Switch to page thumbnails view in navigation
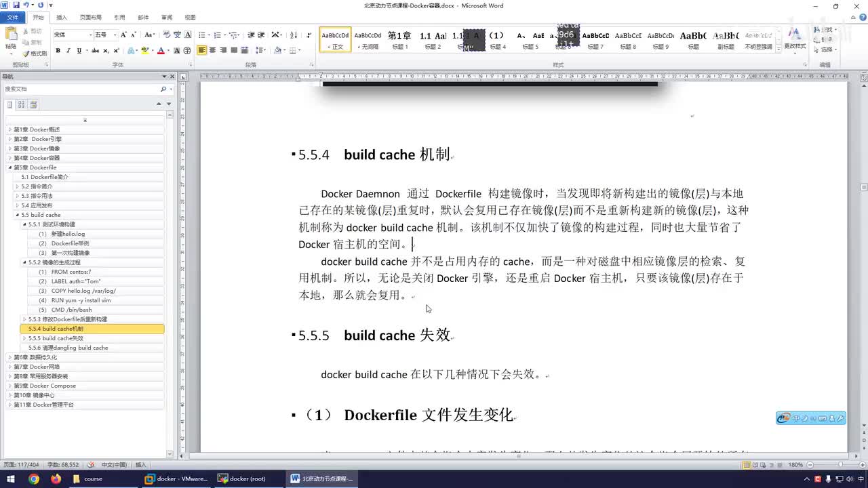868x488 pixels. [21, 104]
